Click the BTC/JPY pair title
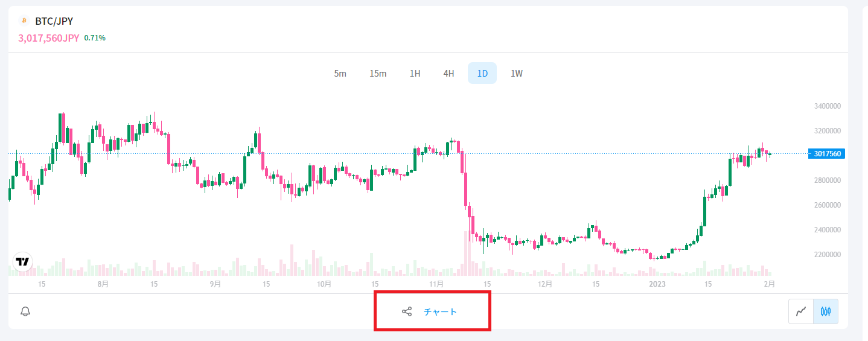The height and width of the screenshot is (341, 868). click(x=54, y=21)
